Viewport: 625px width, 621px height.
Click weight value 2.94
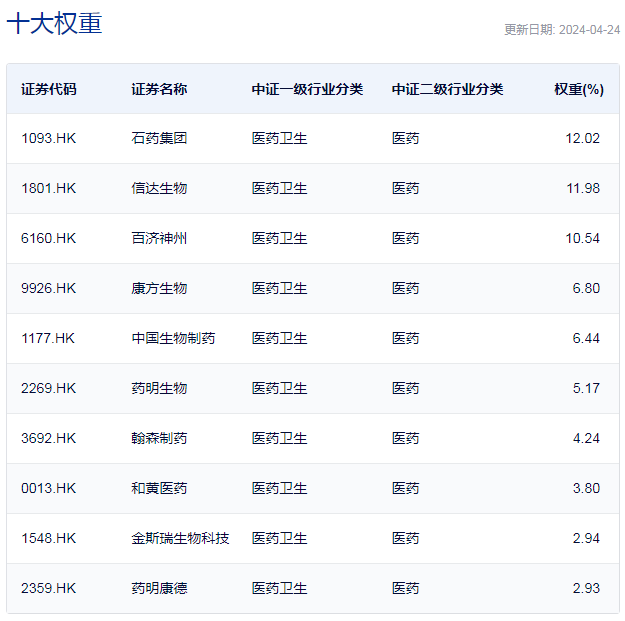coord(586,538)
